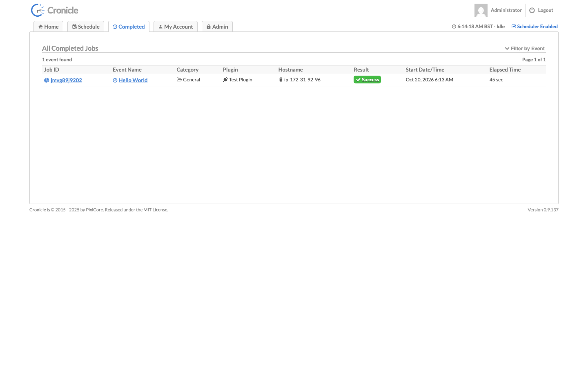Click the plug icon beside Test Plugin

225,80
